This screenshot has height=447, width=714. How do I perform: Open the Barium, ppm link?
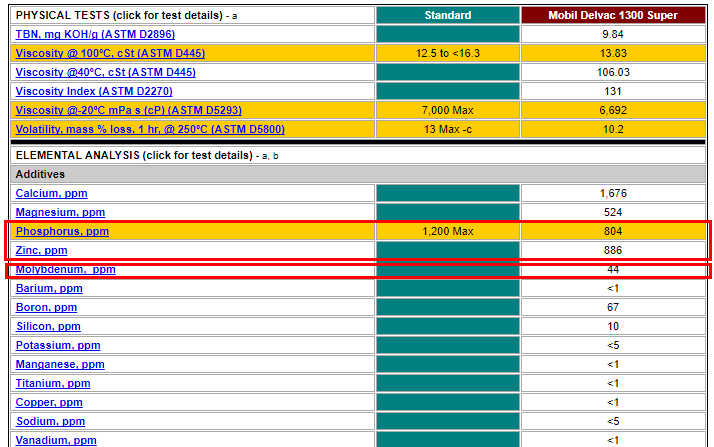(x=49, y=288)
